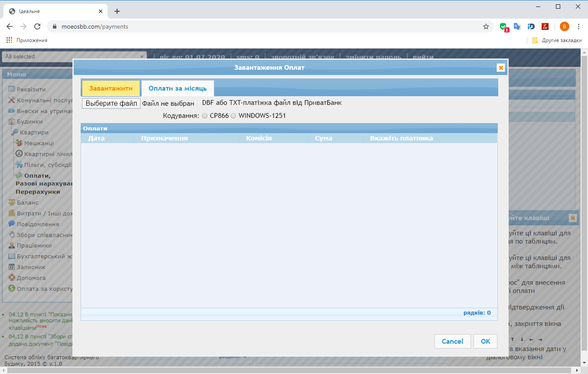Click the Пільги, субсидії percent icon

[x=19, y=165]
